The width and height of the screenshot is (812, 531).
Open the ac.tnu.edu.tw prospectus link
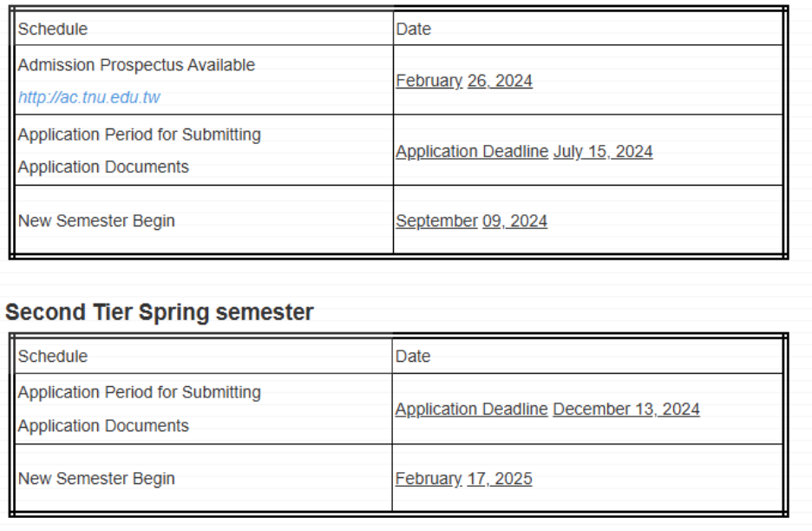tap(88, 97)
